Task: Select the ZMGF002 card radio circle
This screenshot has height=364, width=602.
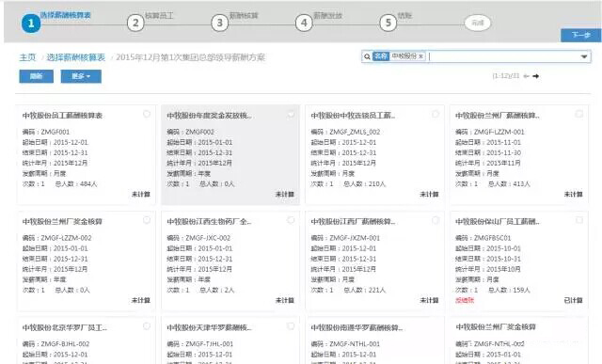Action: [x=291, y=114]
